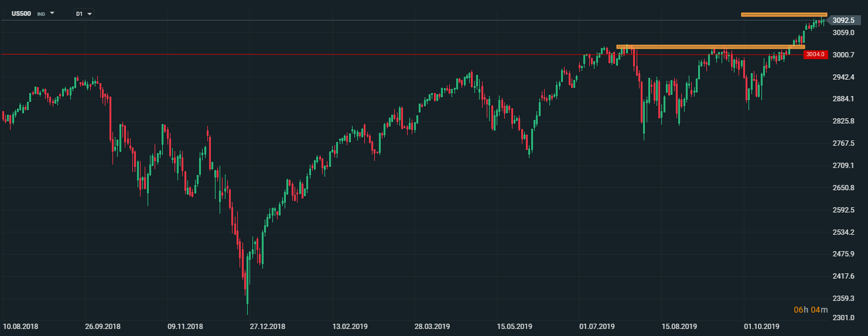The image size is (868, 336).
Task: Click the 01.10.2019 date axis label
Action: [x=761, y=326]
